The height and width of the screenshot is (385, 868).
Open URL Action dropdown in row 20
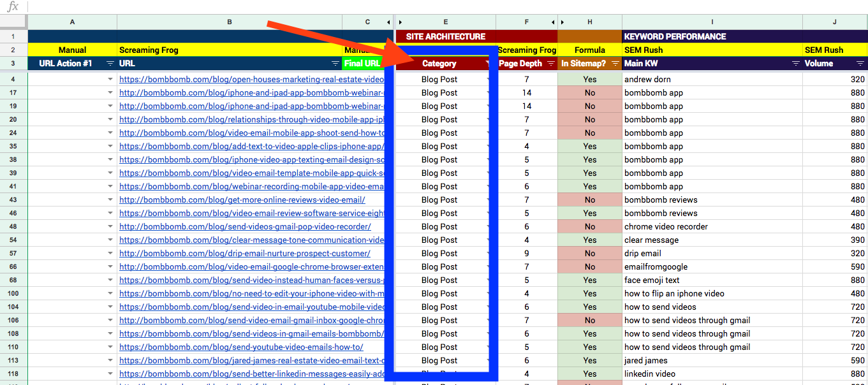[110, 120]
